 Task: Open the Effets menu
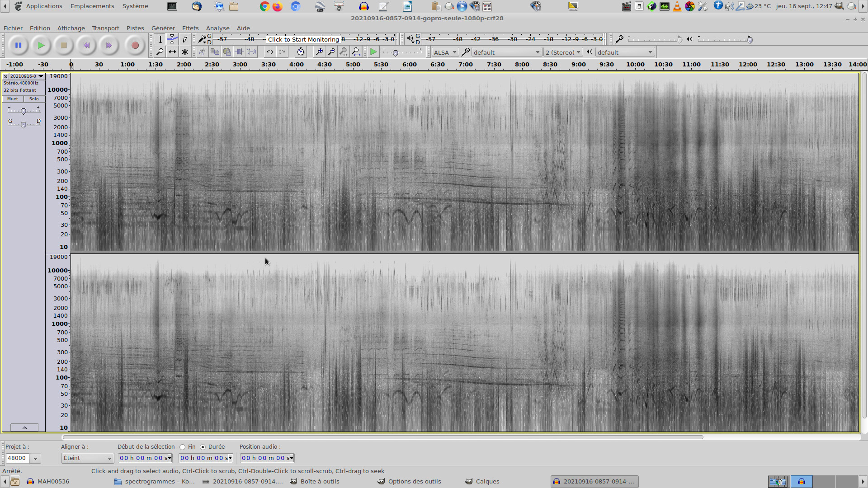click(190, 28)
